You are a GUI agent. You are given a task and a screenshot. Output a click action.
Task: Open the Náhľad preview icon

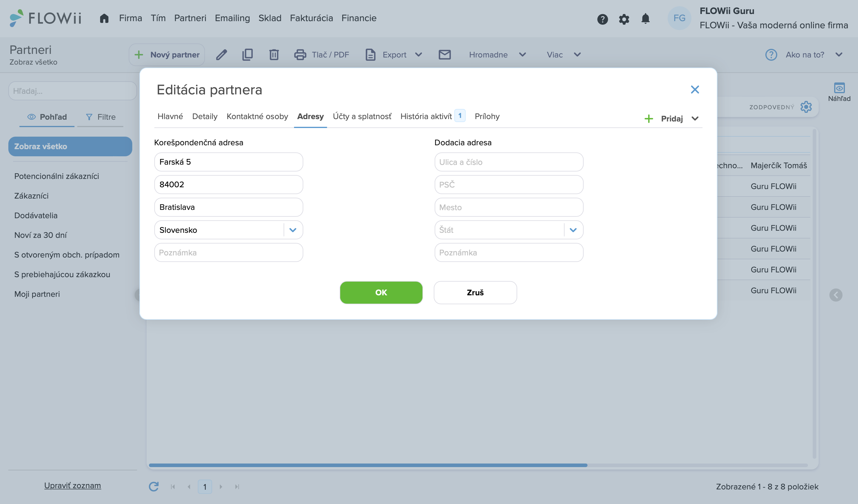[x=839, y=88]
